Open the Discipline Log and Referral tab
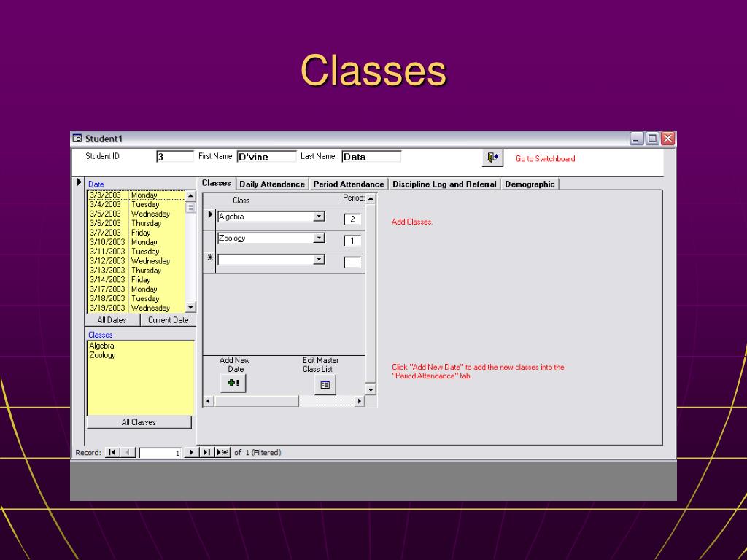747x560 pixels. pos(444,184)
